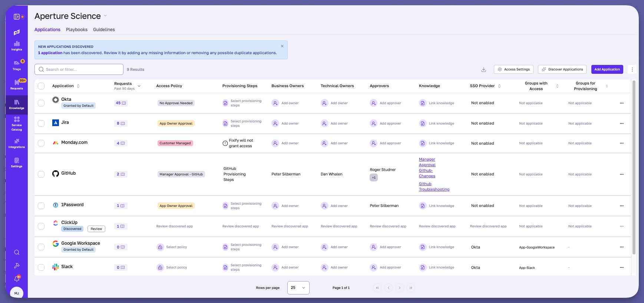Screen dimensions: 644x303
Task: Click Select provisioning steps for 1Password
Action: click(x=242, y=206)
